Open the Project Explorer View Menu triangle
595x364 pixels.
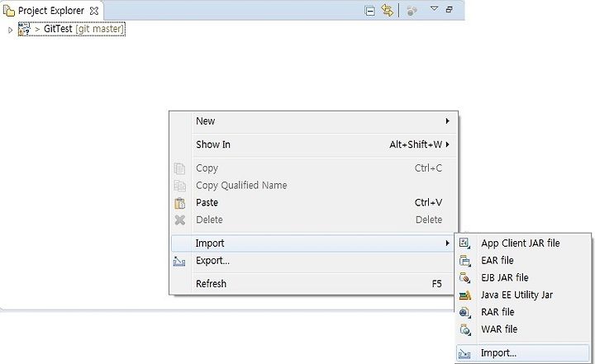click(x=434, y=8)
